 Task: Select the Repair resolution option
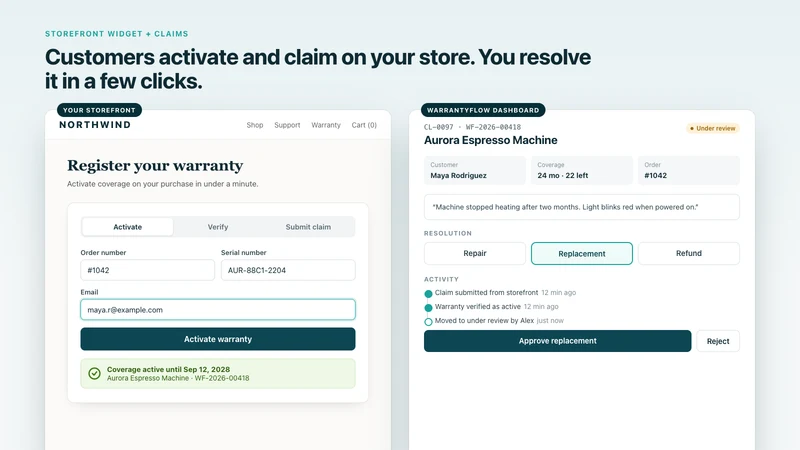474,253
